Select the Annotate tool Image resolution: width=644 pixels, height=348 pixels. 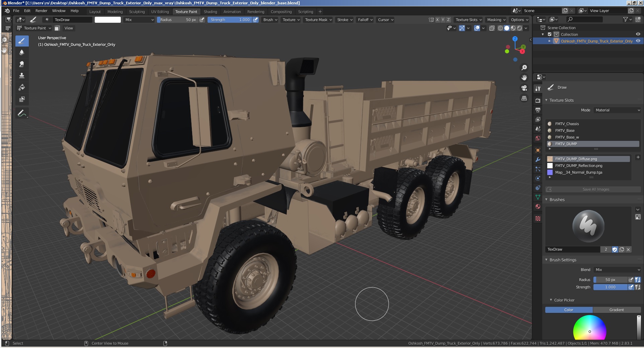[x=22, y=113]
